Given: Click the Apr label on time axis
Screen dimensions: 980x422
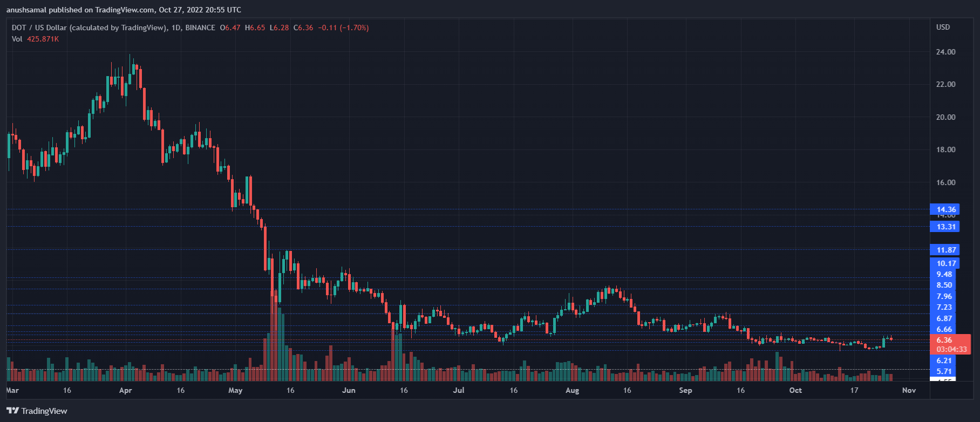Looking at the screenshot, I should (125, 390).
